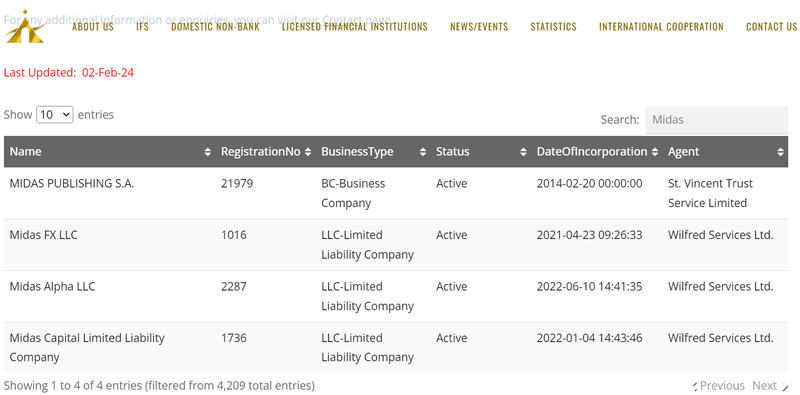Open International Cooperation menu
Viewport: 800px width, 395px height.
pyautogui.click(x=661, y=27)
